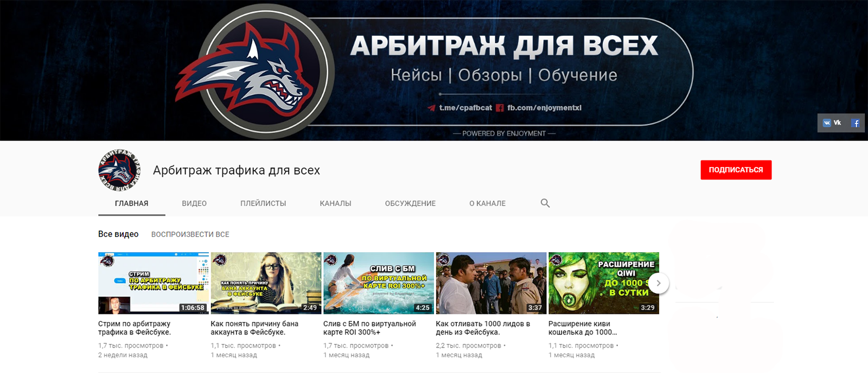Click title 'Как отливать 1000 лидов в день'
Viewport: 868px width, 373px height.
(482, 327)
